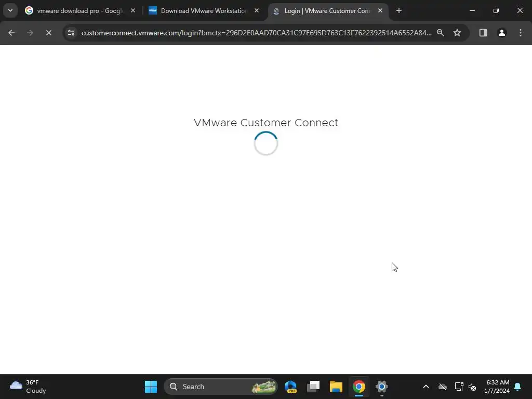Screen dimensions: 532x399
Task: Toggle the Chrome side panel
Action: [483, 33]
